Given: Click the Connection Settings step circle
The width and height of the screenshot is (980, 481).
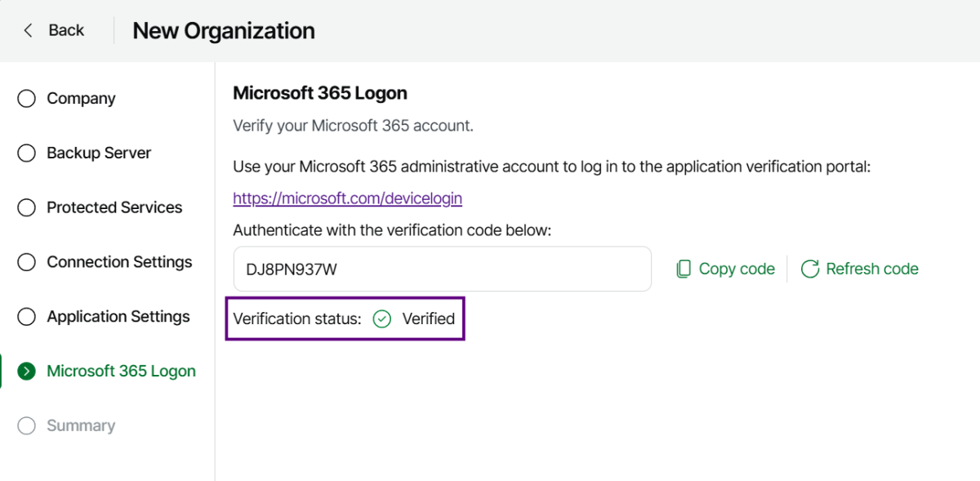Looking at the screenshot, I should point(27,263).
